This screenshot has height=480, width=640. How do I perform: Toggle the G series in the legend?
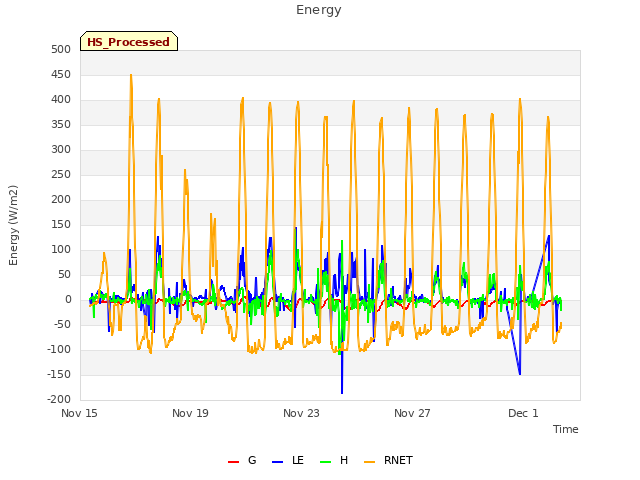242,460
